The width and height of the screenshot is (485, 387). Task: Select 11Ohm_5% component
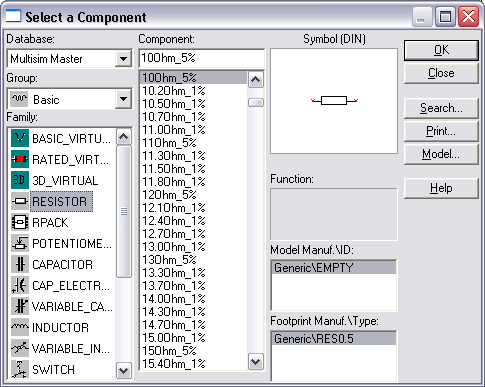193,143
